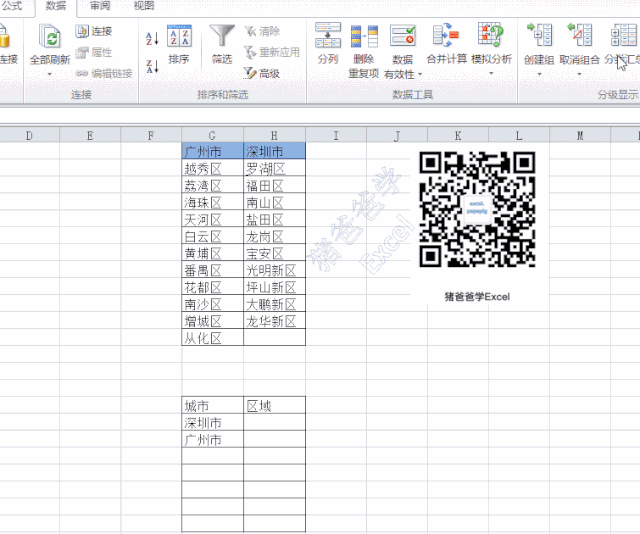This screenshot has height=534, width=640.
Task: Select the cell containing 深圳市 header
Action: (274, 151)
